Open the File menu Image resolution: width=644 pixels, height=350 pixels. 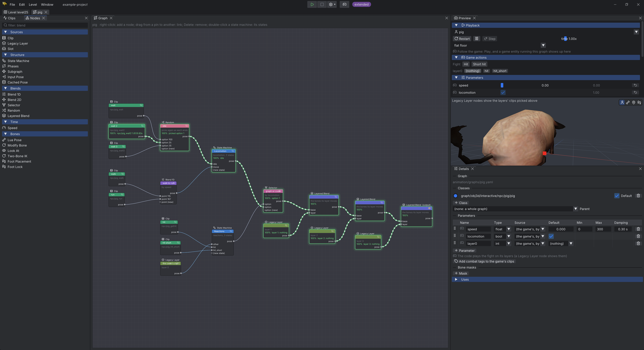pos(12,5)
